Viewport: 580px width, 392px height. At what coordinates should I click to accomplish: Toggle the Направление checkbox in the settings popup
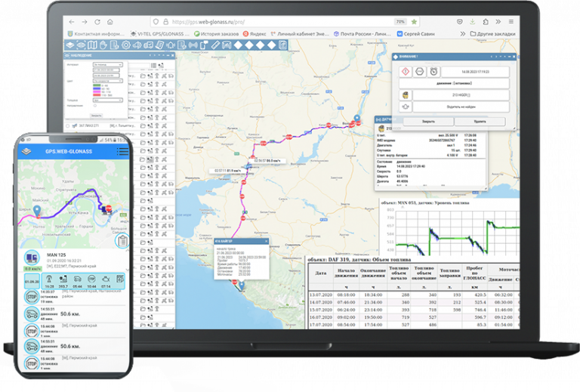pyautogui.click(x=95, y=106)
